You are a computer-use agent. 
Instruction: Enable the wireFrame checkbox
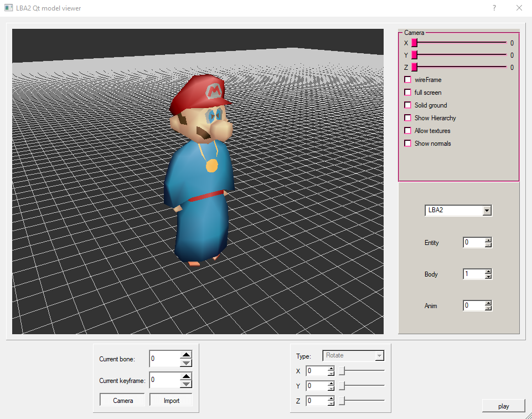(x=408, y=80)
